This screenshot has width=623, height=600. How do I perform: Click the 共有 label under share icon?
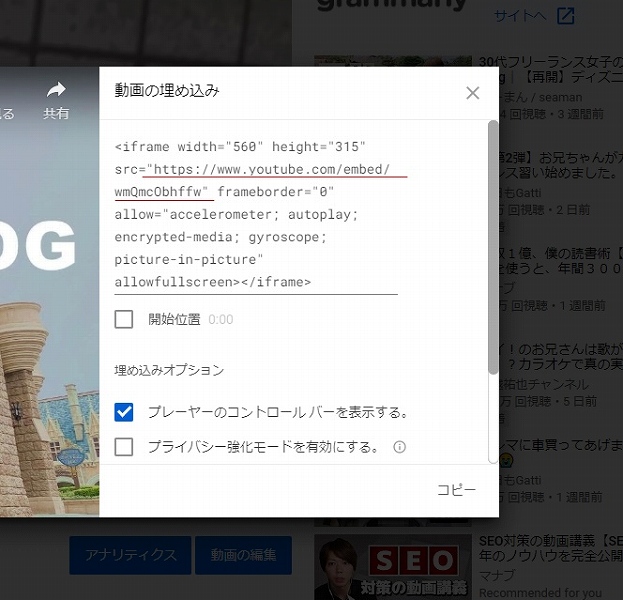56,114
